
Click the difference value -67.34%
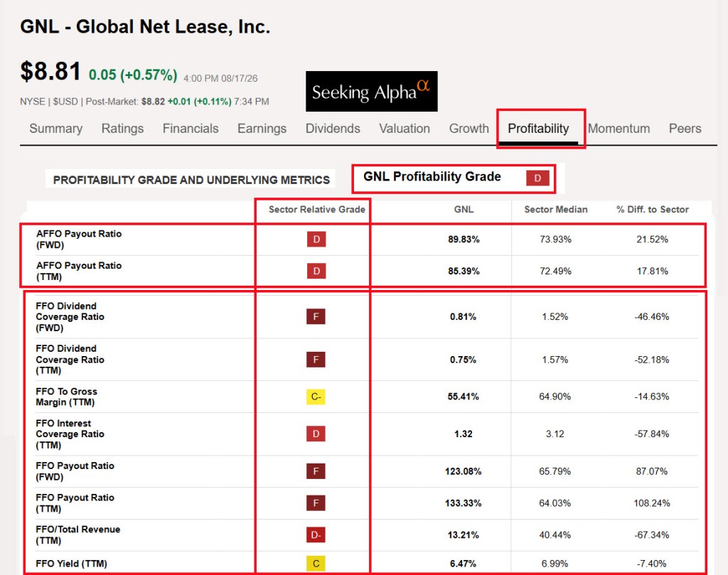tap(652, 535)
